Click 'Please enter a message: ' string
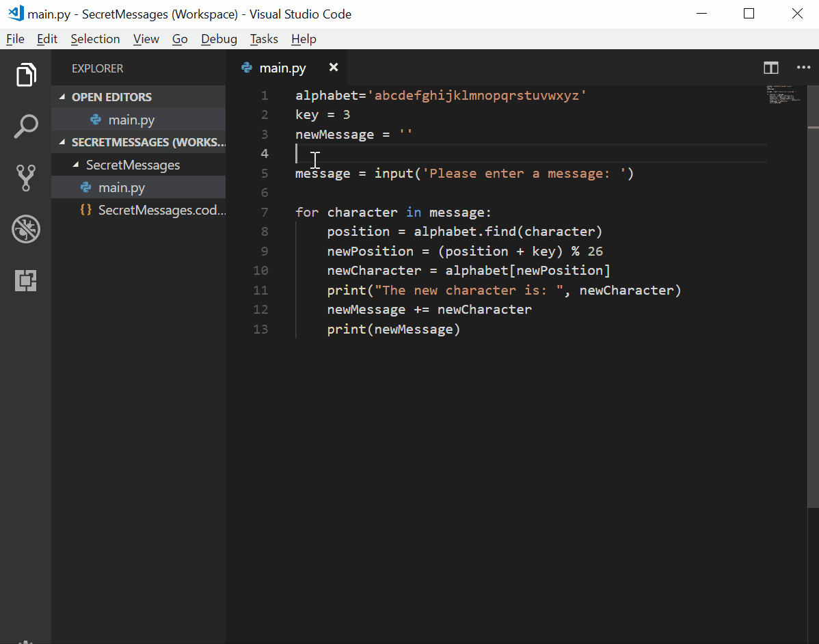This screenshot has height=644, width=819. coord(524,174)
